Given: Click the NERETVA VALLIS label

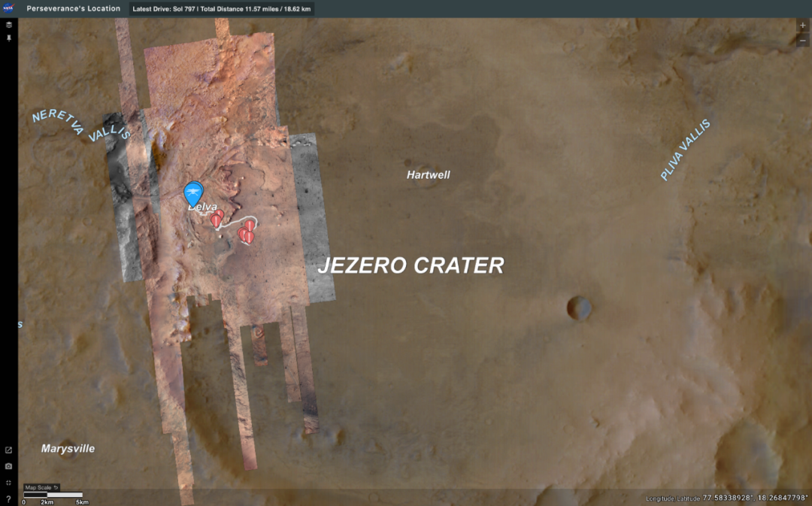Looking at the screenshot, I should click(x=80, y=125).
